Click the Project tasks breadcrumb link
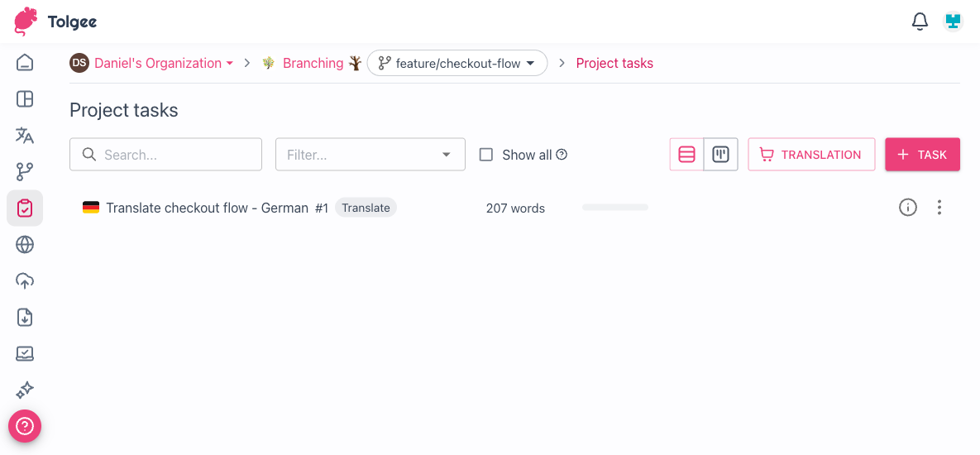This screenshot has width=980, height=455. pos(614,63)
